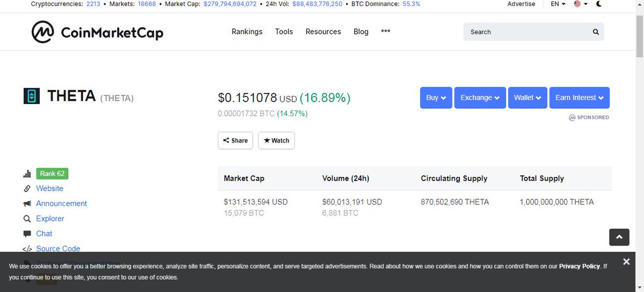Open the EN language dropdown
This screenshot has height=292, width=644.
(x=558, y=4)
